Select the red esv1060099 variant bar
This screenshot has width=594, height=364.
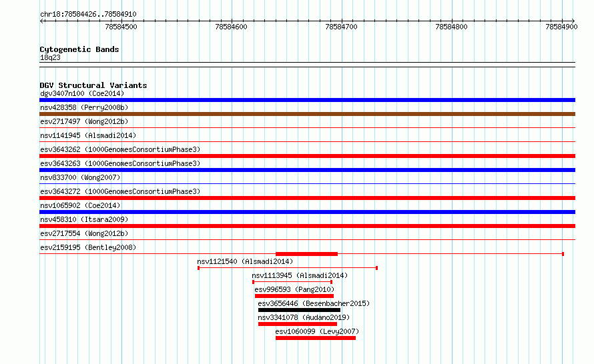point(316,338)
